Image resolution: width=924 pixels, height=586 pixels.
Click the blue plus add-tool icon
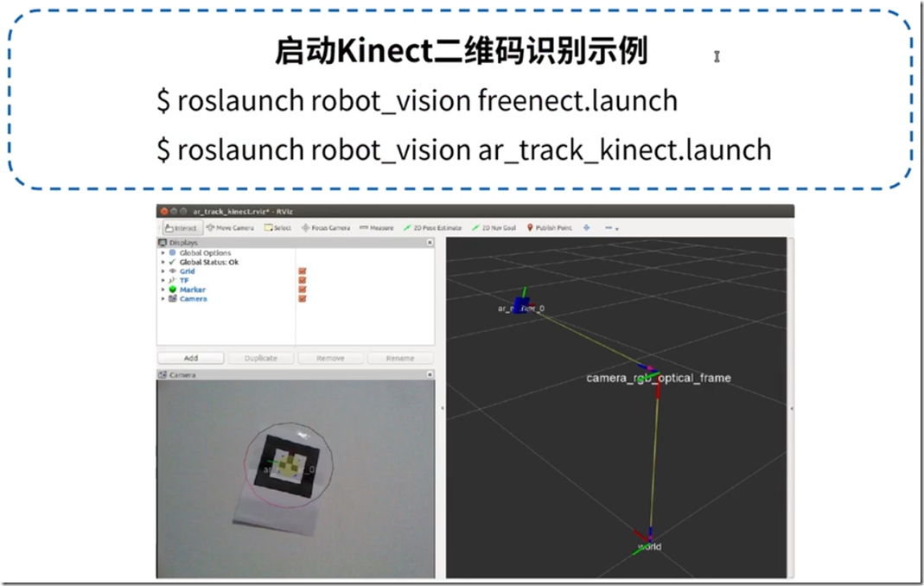pos(586,227)
